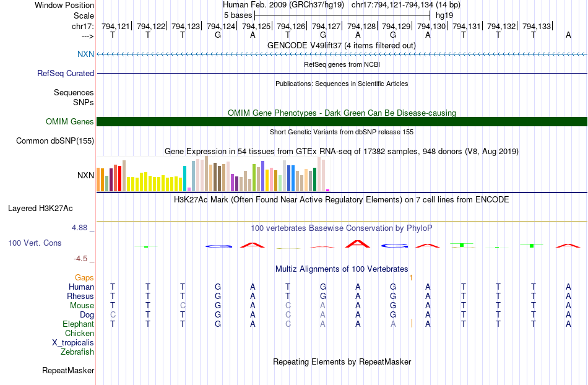Click the cyan bar in the GTEx expression chart

184,179
